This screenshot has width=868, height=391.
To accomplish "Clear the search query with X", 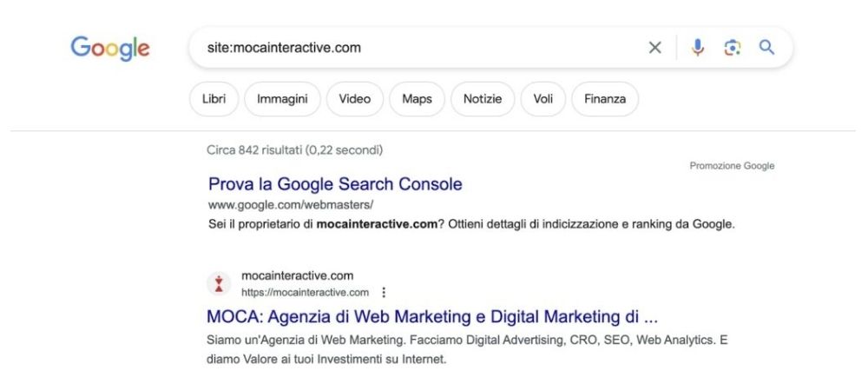I will [655, 48].
